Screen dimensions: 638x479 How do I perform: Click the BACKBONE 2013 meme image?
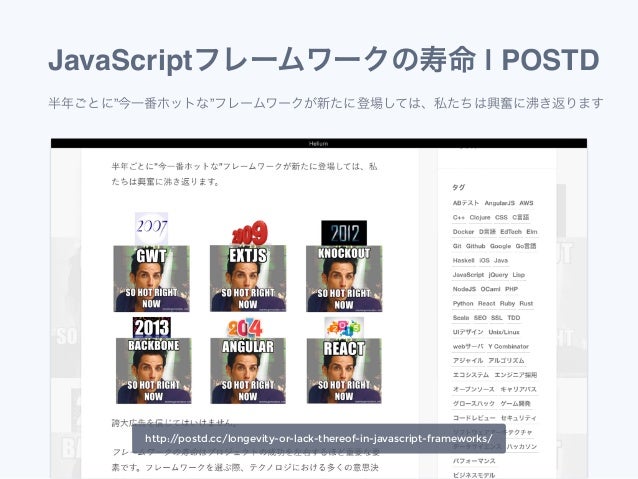click(x=153, y=371)
